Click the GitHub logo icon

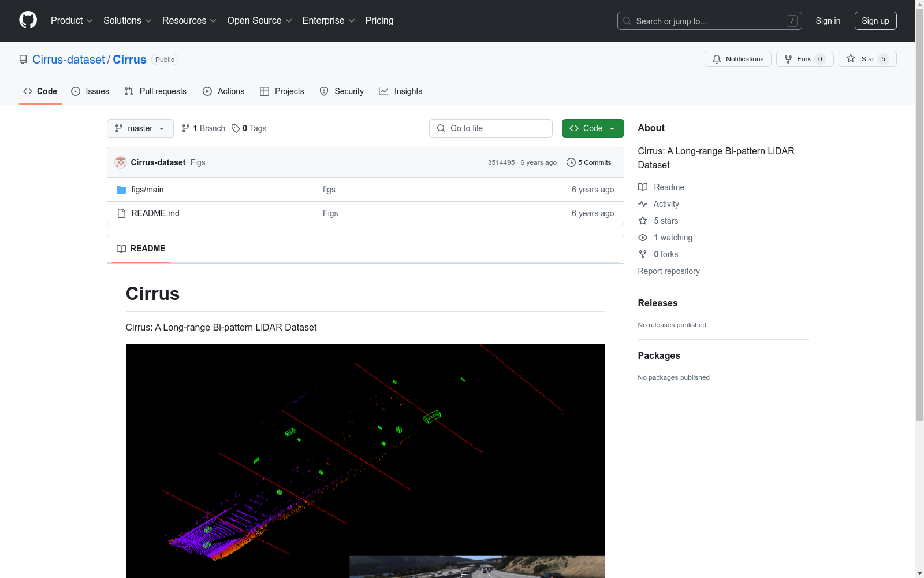point(28,20)
